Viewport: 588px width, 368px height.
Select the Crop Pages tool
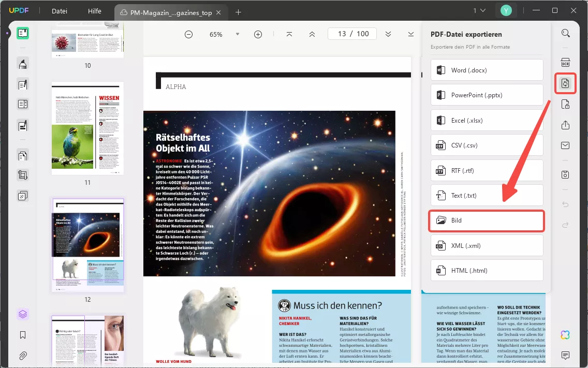23,175
